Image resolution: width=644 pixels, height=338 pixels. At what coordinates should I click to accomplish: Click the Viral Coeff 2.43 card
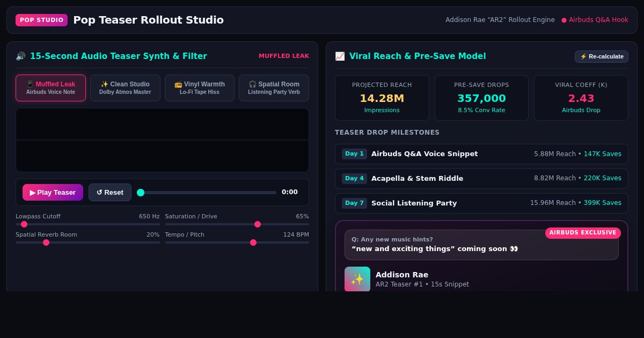pyautogui.click(x=581, y=98)
